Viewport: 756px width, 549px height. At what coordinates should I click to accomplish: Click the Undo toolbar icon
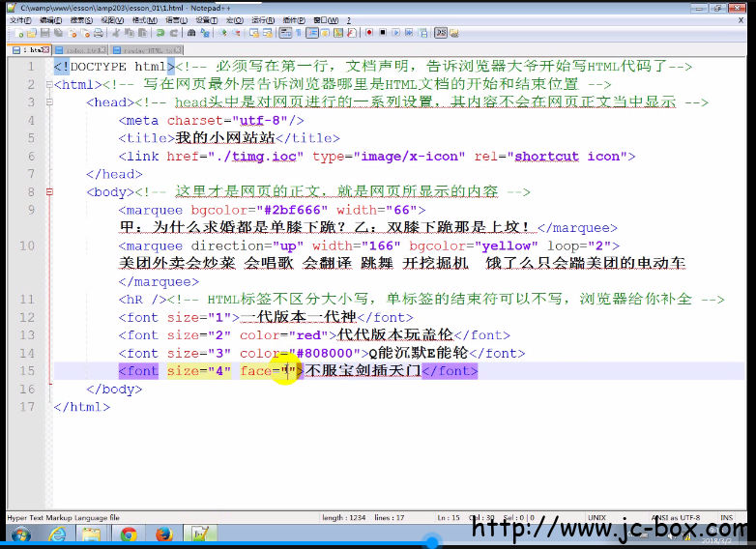tap(159, 32)
